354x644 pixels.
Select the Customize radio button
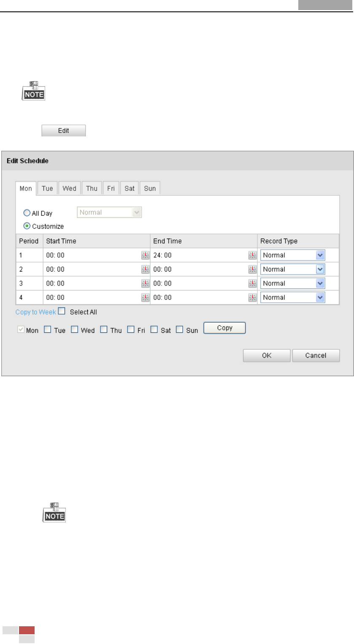pos(27,226)
